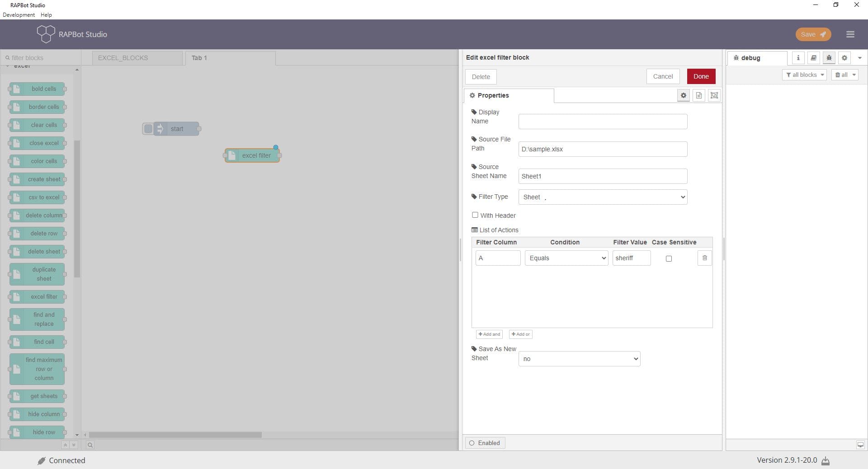Click the Filter Column field containing A

498,258
